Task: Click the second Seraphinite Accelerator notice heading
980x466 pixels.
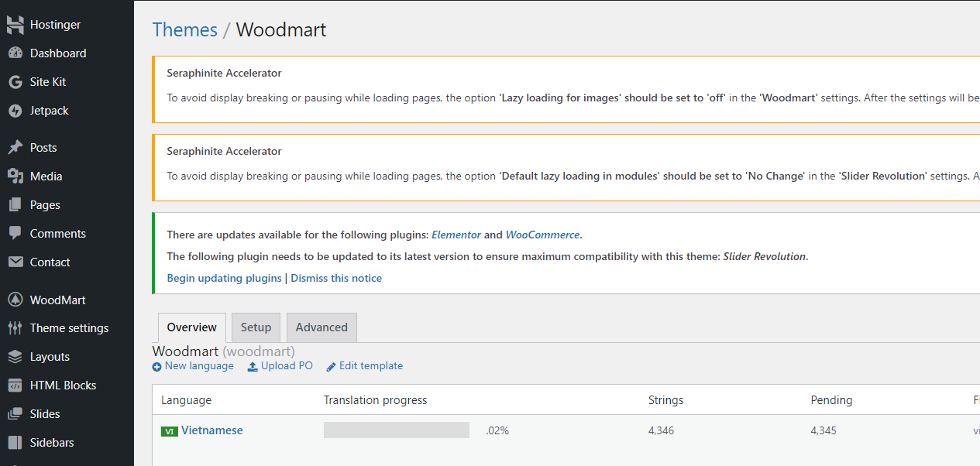Action: click(x=224, y=151)
